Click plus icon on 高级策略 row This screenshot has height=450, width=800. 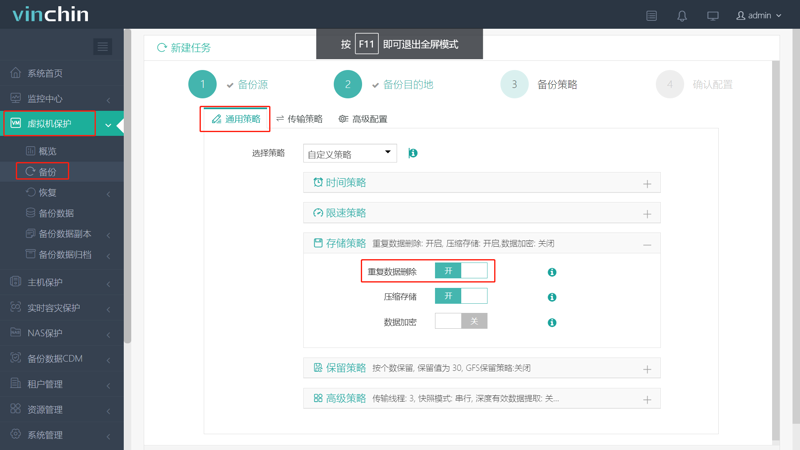[x=647, y=400]
